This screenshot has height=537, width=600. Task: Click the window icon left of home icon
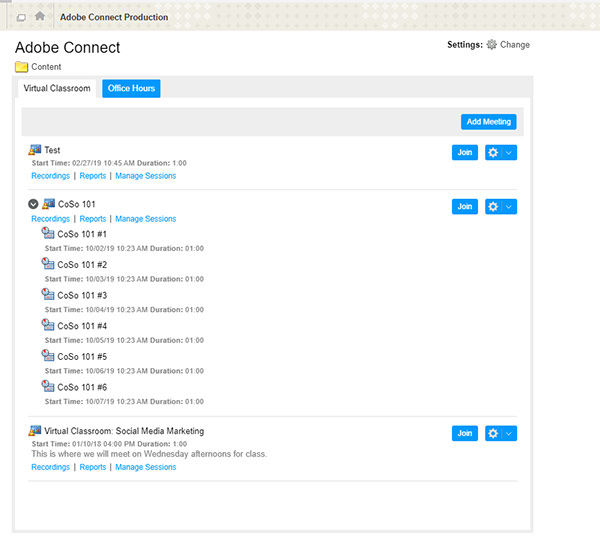[21, 18]
